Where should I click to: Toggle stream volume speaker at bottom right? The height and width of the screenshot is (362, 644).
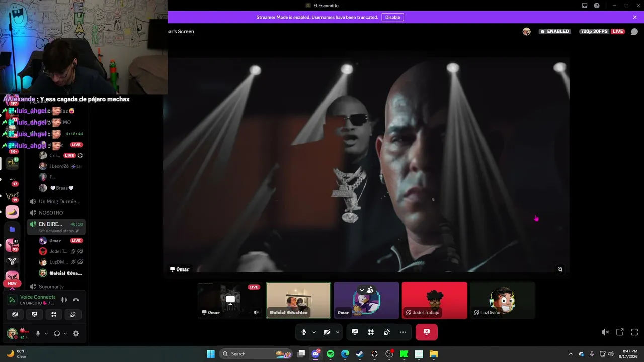[x=605, y=332]
